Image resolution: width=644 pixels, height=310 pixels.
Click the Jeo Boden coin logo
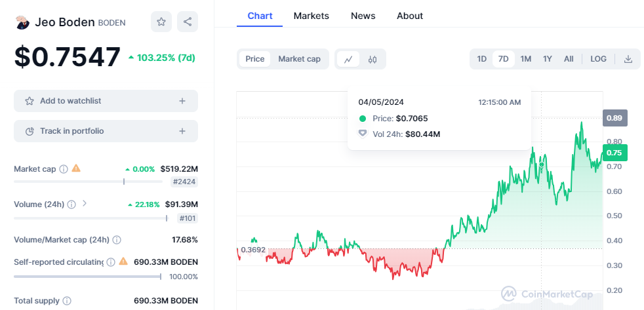22,22
